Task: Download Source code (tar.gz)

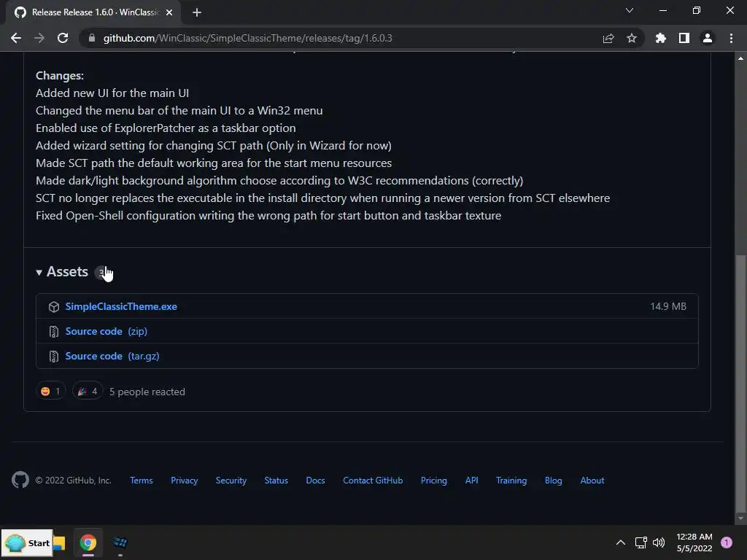Action: 112,356
